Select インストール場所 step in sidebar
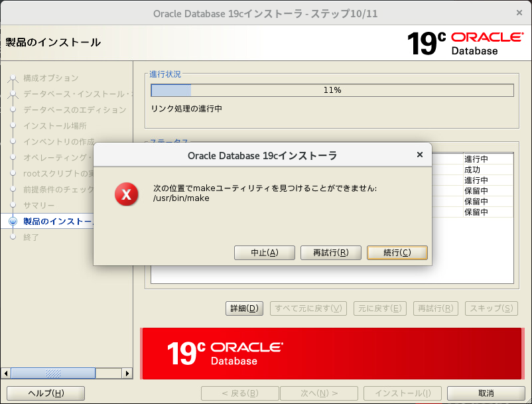This screenshot has width=532, height=404. pyautogui.click(x=55, y=126)
